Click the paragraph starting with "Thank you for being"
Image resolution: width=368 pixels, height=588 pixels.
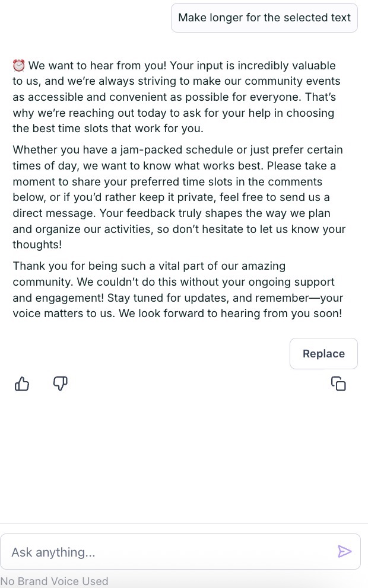(177, 290)
